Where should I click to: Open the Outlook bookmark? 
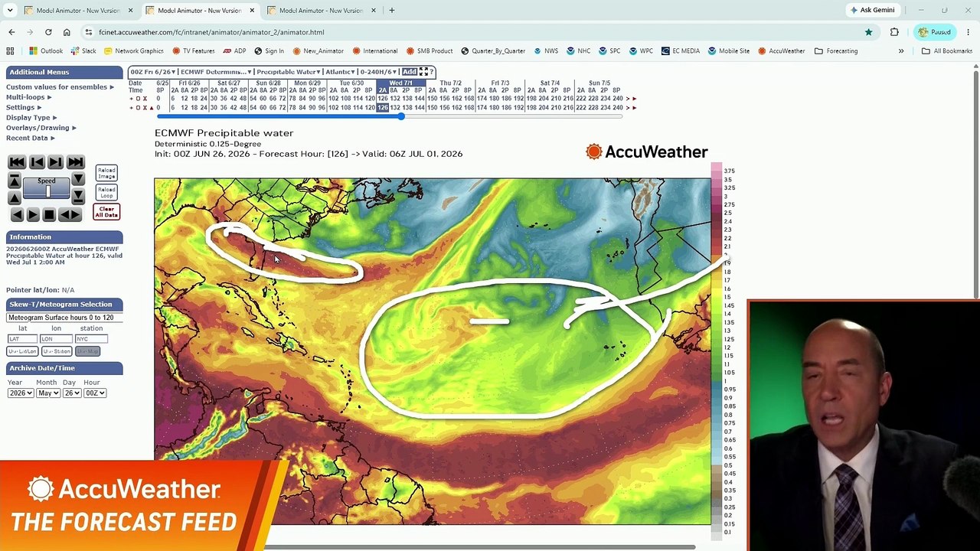click(46, 51)
